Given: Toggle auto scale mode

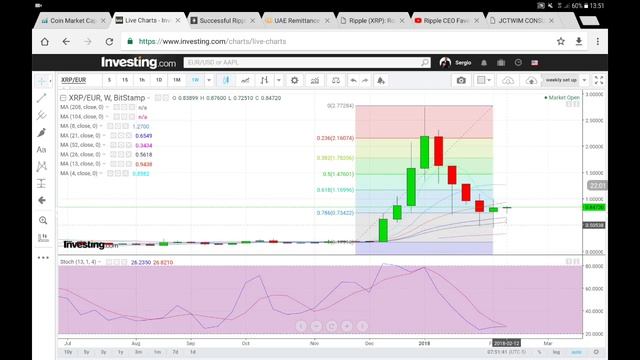Looking at the screenshot, I should 576,352.
